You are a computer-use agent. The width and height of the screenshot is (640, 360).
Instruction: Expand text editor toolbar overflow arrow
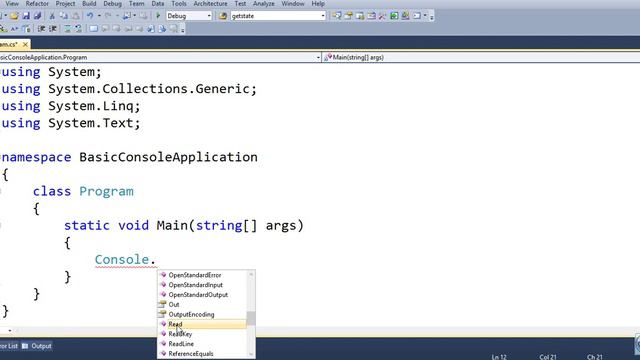click(x=182, y=29)
